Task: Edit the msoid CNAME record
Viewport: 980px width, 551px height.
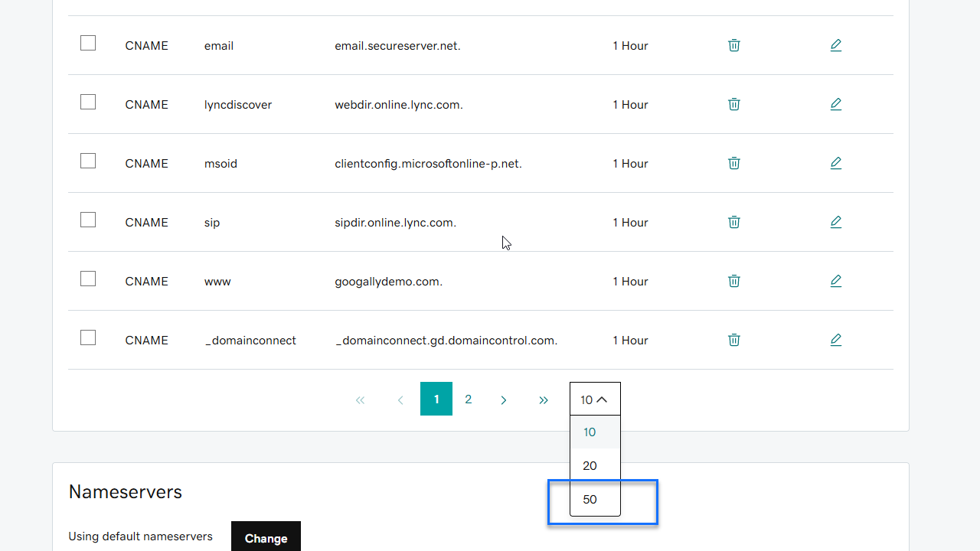Action: coord(836,163)
